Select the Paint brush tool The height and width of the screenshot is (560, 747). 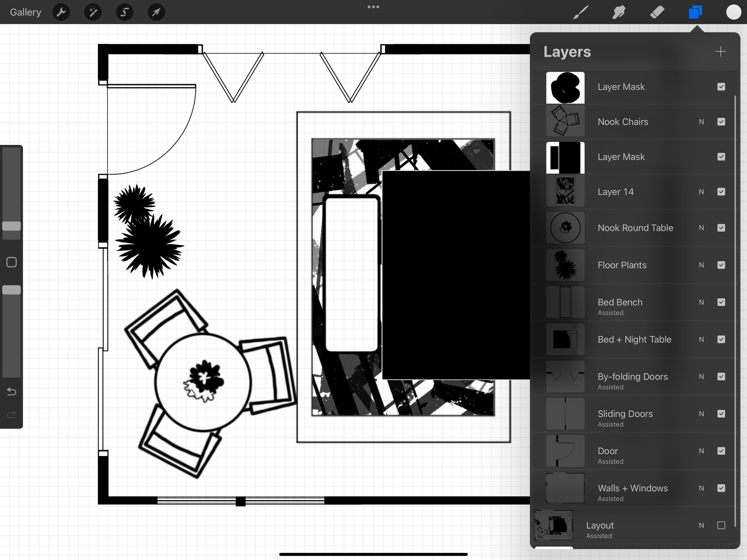580,12
